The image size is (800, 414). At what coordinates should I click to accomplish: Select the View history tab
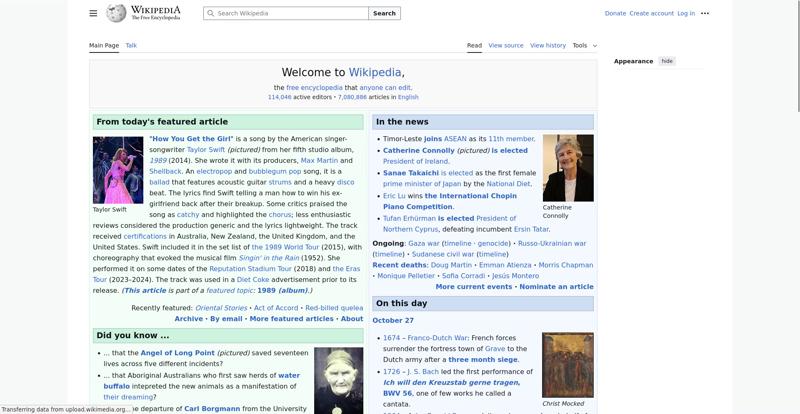tap(548, 45)
